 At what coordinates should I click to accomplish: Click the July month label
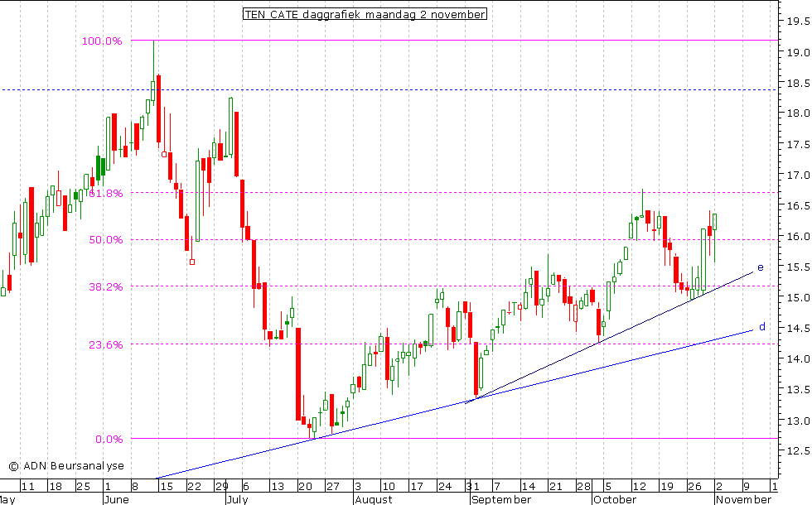(x=237, y=500)
